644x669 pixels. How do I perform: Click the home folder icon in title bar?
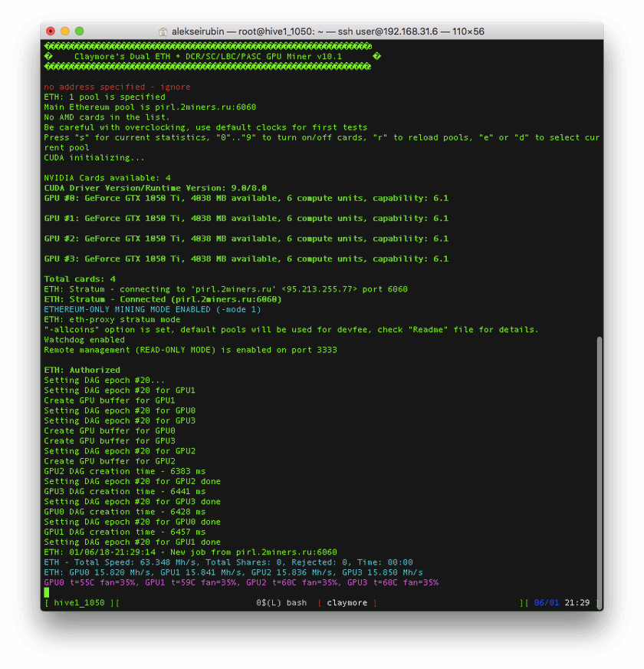(163, 31)
